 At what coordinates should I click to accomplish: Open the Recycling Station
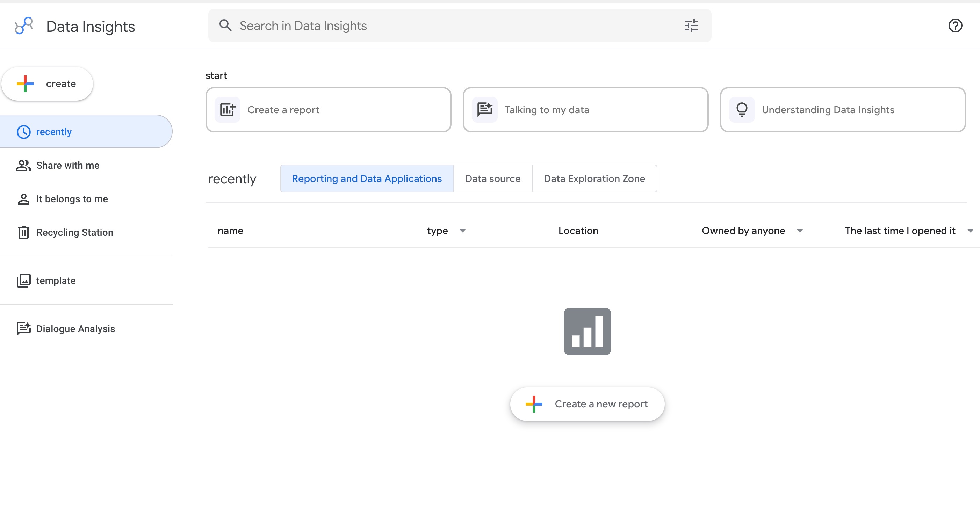[86, 232]
